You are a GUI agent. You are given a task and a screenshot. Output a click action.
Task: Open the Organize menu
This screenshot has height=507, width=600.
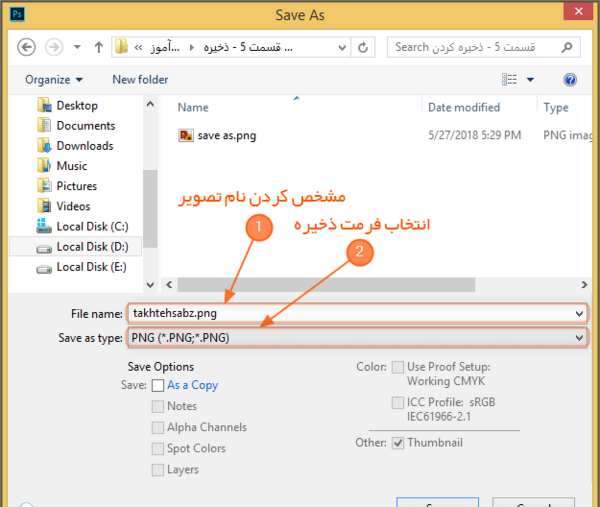tap(54, 80)
